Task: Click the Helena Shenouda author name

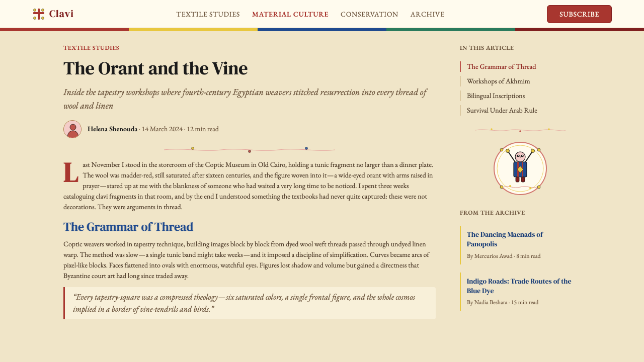Action: [x=112, y=129]
